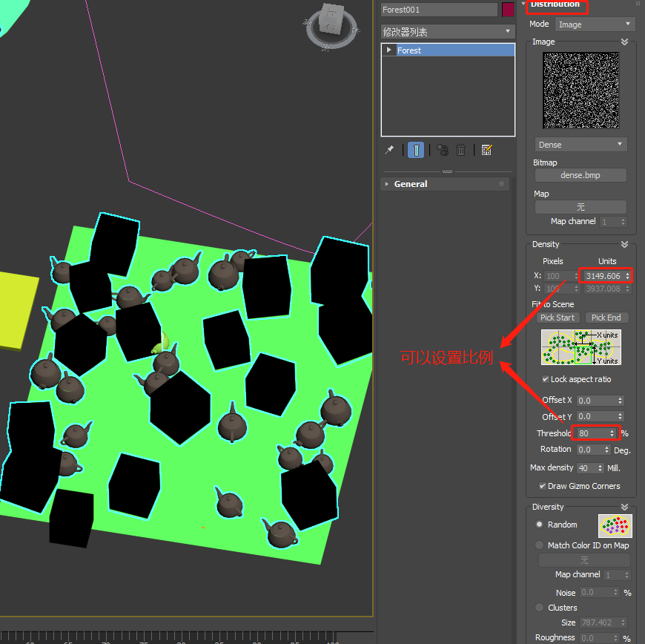The image size is (645, 644).
Task: Remove the Forest modifier with the trash icon
Action: click(x=461, y=149)
